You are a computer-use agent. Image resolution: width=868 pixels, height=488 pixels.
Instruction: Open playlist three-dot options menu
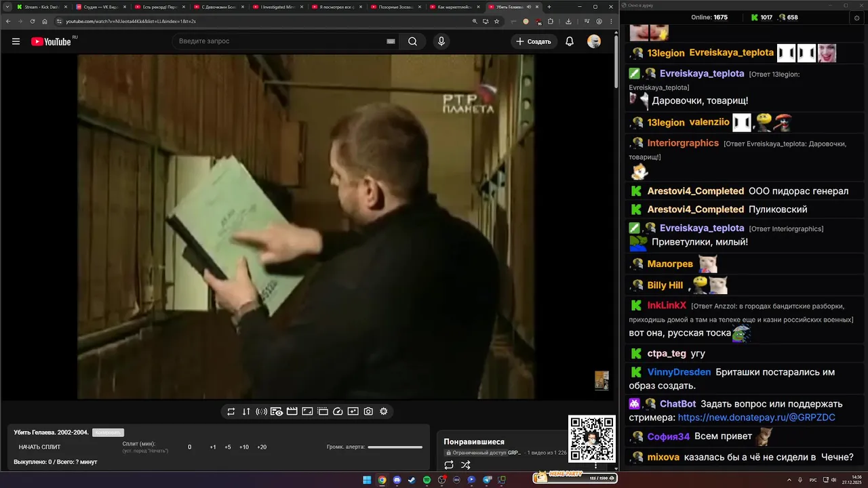(x=596, y=465)
